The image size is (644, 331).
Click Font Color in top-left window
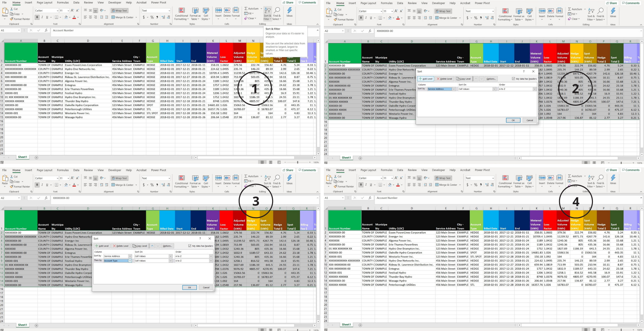(74, 17)
